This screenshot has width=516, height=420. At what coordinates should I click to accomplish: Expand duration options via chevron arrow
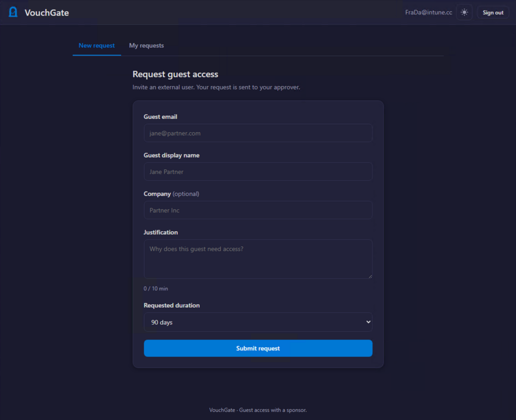click(368, 322)
